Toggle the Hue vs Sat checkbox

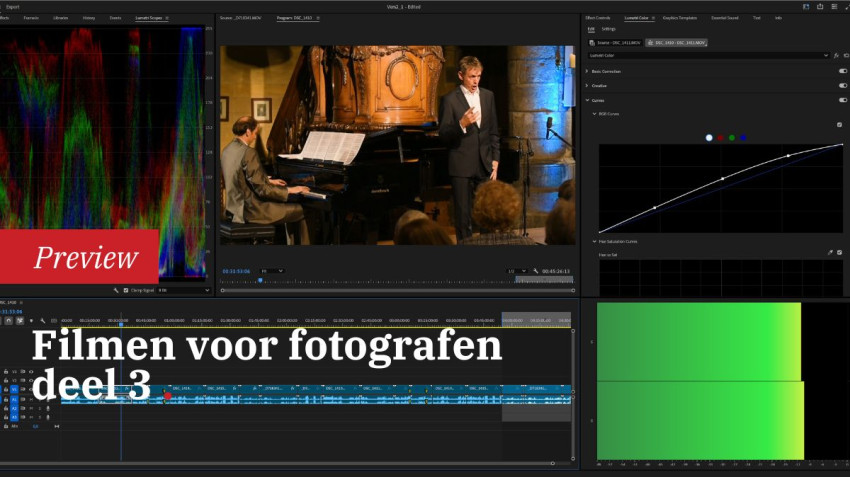click(839, 253)
